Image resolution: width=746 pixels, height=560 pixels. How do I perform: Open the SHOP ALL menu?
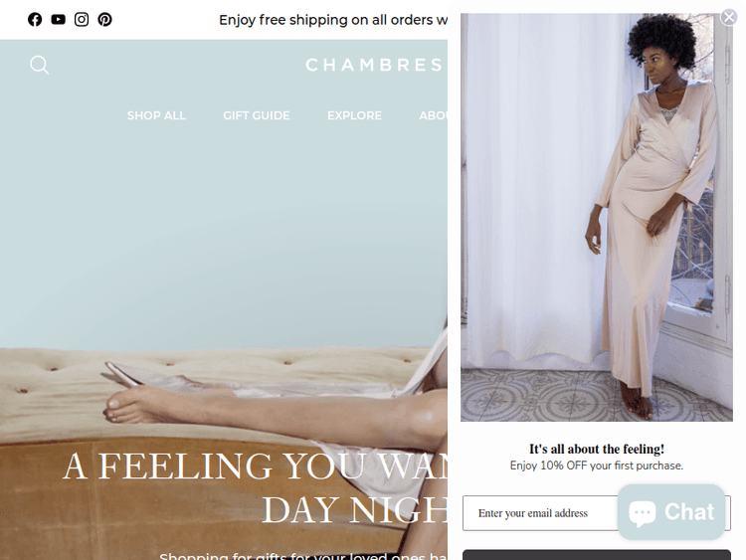[x=156, y=115]
